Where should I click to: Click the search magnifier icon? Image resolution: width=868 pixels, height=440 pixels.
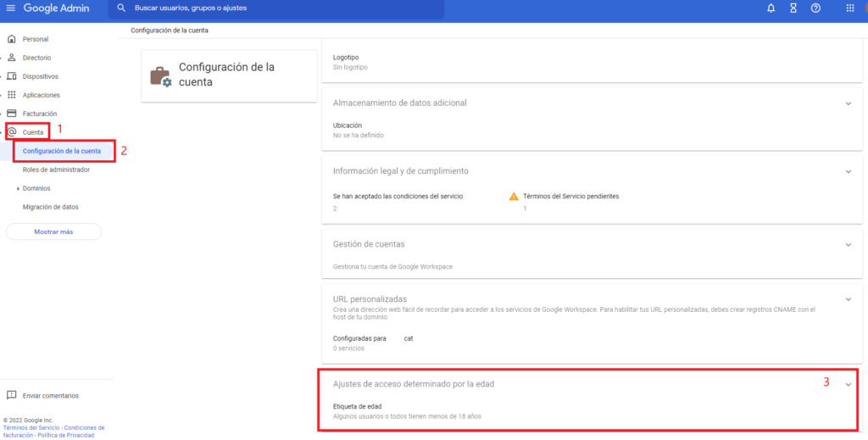pos(121,8)
